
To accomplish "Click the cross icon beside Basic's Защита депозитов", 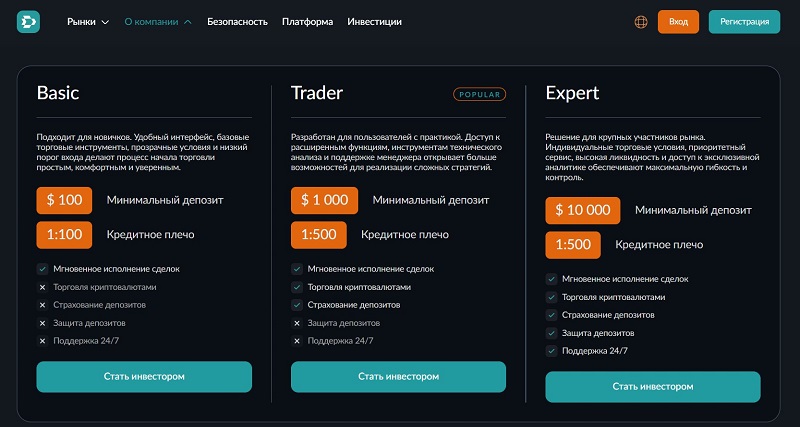I will pyautogui.click(x=42, y=323).
